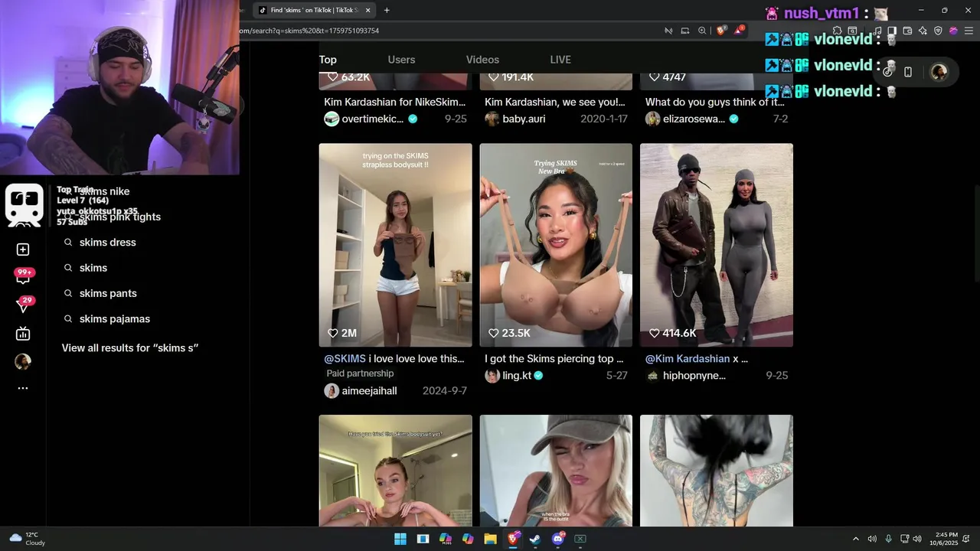Open Discord from the taskbar
980x551 pixels.
pos(558,539)
